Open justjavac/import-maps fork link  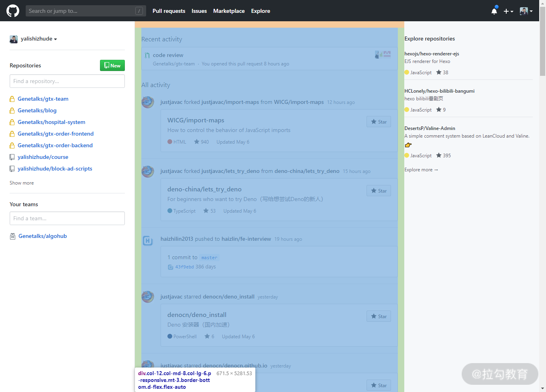pyautogui.click(x=230, y=102)
